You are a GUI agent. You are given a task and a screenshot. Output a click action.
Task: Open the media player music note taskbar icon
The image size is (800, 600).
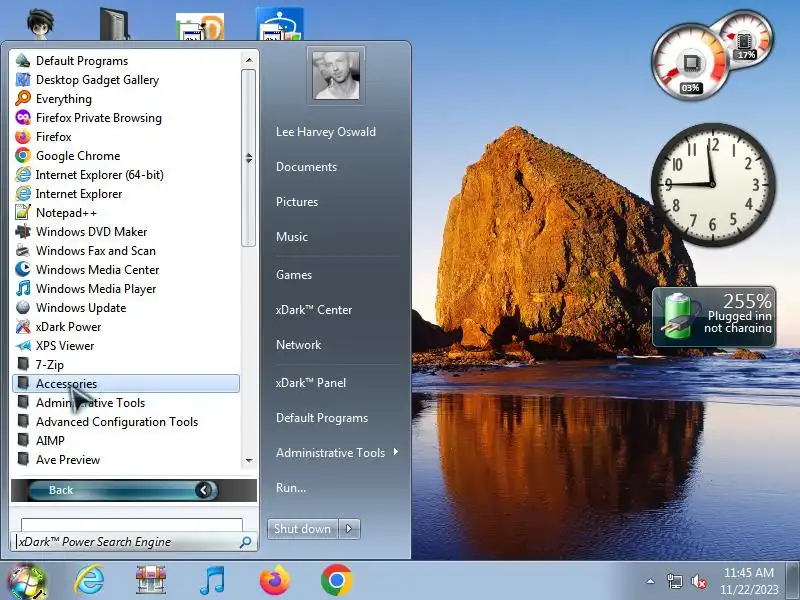[x=212, y=581]
